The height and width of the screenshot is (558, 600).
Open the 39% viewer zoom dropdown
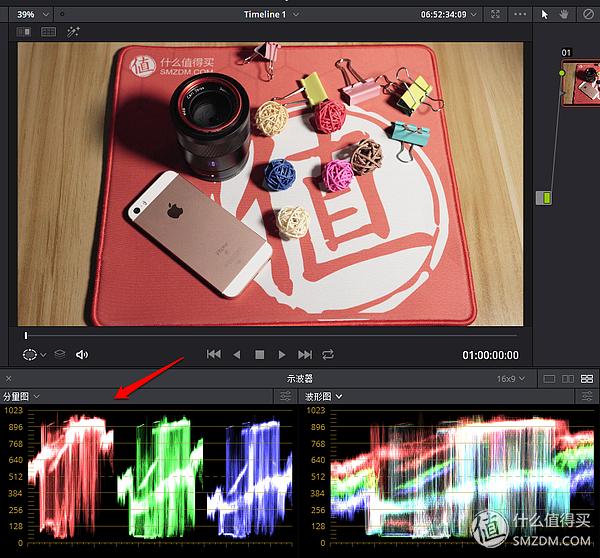33,15
